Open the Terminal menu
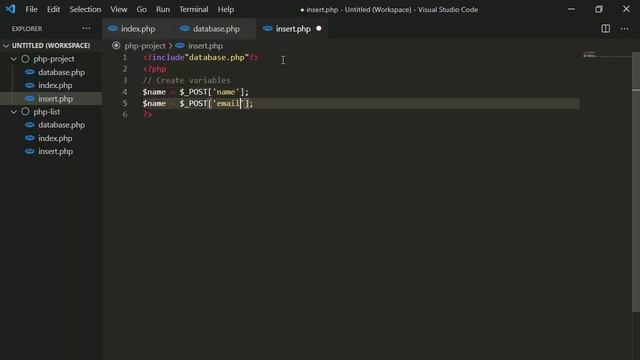 [x=194, y=9]
